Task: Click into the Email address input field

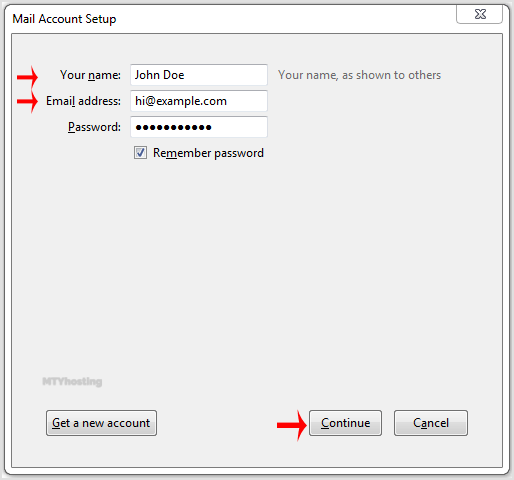Action: click(199, 101)
